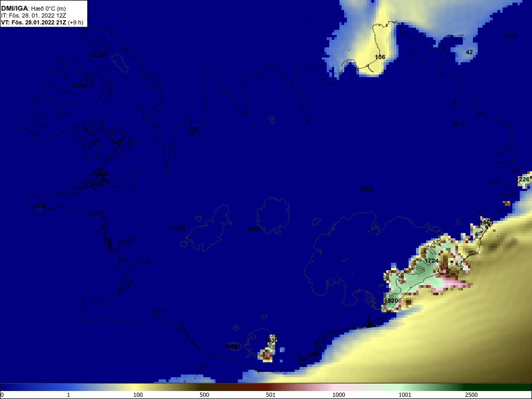Click the line "VT: Fös. 28.01.2022 21Z (+9 h)"
The image size is (532, 399).
[42, 23]
